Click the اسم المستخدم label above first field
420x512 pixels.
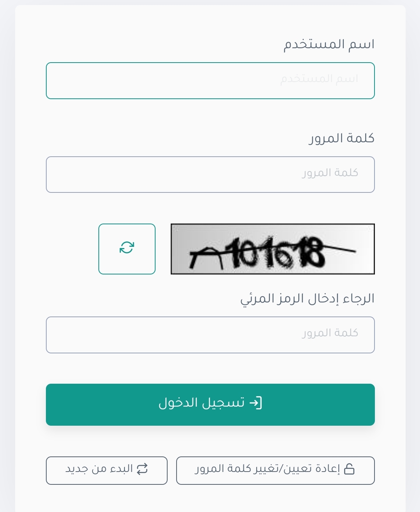click(x=329, y=44)
